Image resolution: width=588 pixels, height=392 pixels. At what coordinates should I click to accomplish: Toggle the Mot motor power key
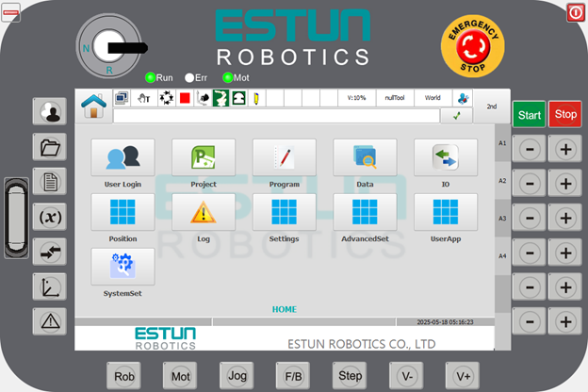pos(180,376)
